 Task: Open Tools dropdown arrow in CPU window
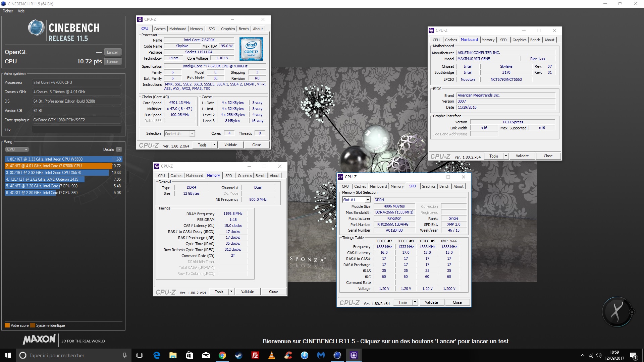tap(214, 145)
